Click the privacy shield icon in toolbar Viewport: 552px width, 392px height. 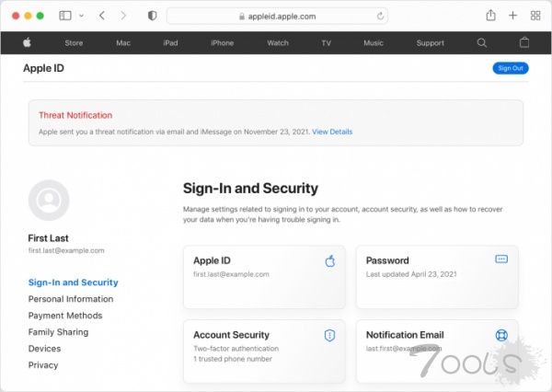click(x=152, y=16)
